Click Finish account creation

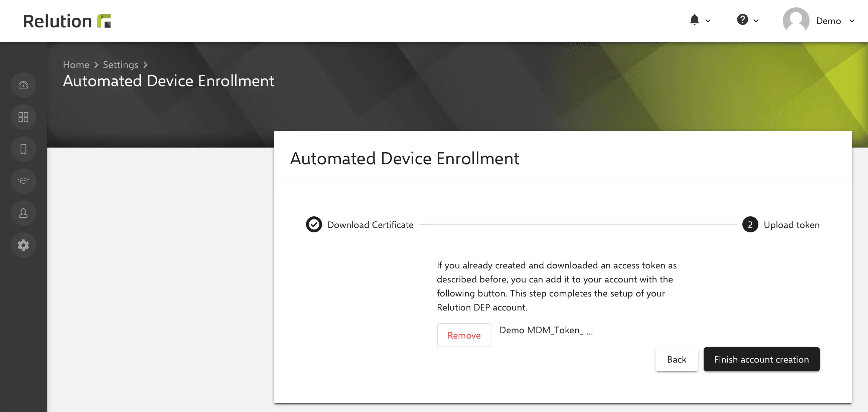pyautogui.click(x=761, y=359)
